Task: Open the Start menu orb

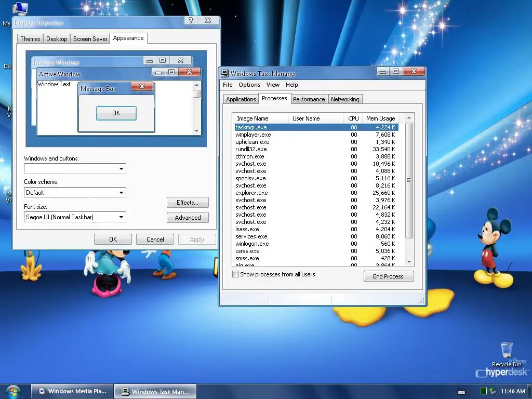Action: [13, 392]
